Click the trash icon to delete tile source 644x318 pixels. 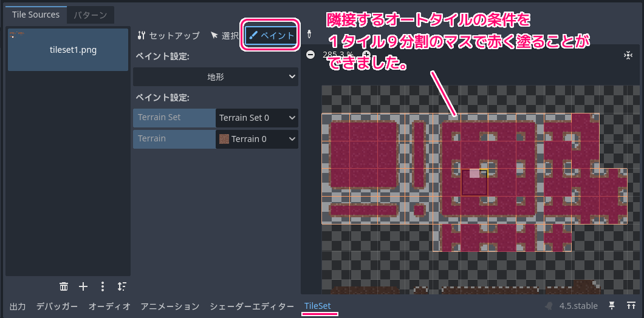(x=64, y=286)
